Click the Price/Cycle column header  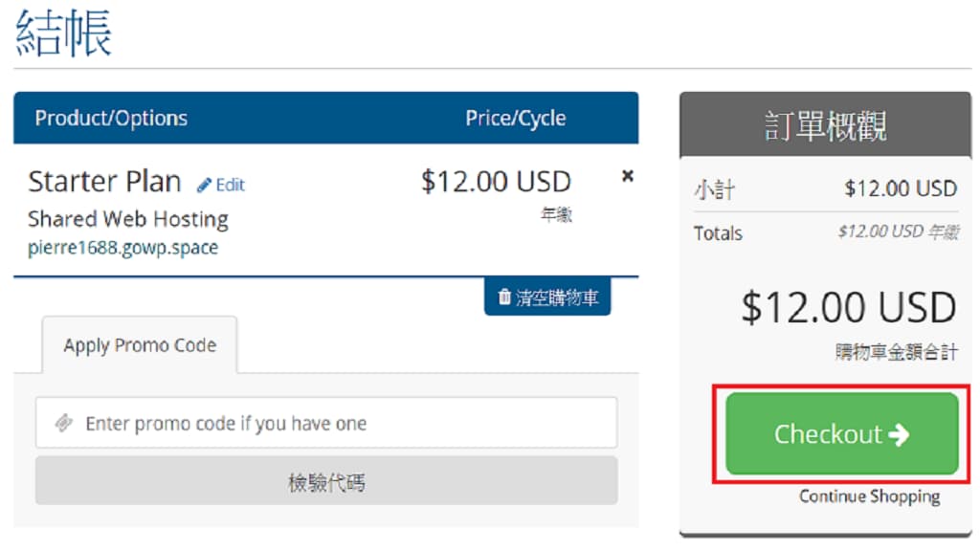pyautogui.click(x=515, y=119)
